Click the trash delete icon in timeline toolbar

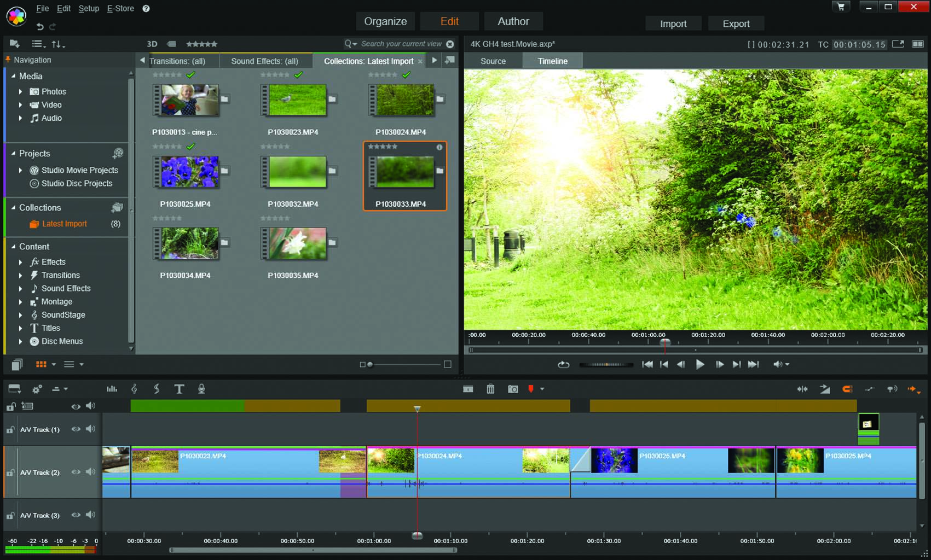[x=490, y=389]
